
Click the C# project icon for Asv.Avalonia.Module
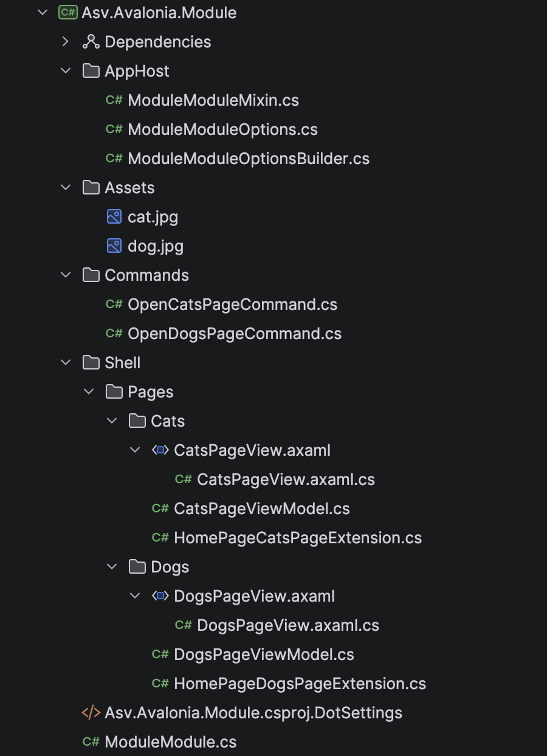tap(67, 12)
